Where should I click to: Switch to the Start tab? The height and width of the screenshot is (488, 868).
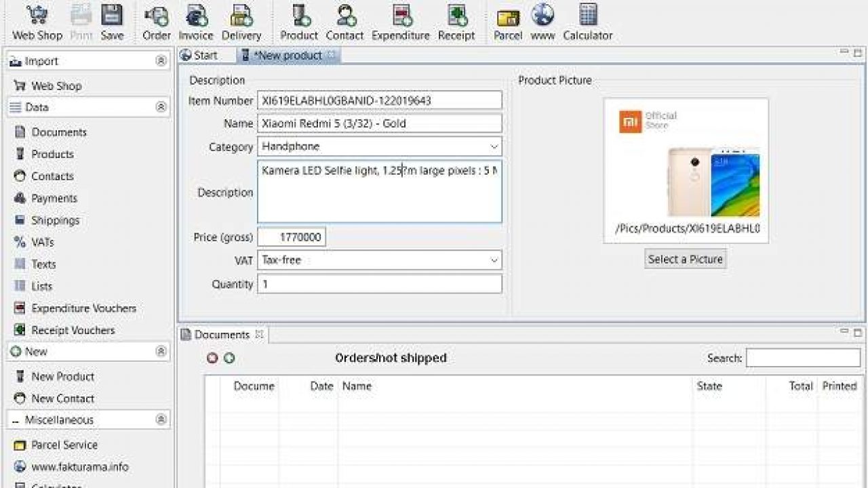199,55
